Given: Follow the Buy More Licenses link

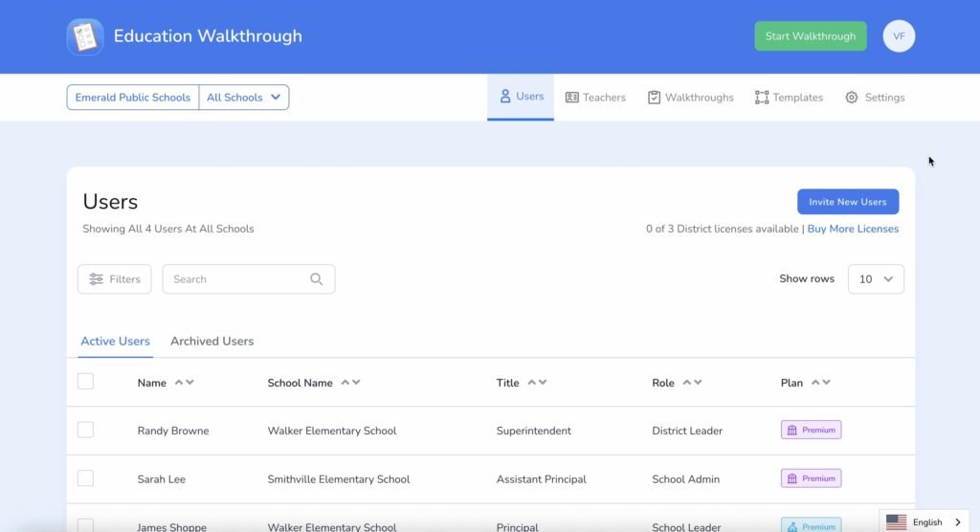Looking at the screenshot, I should [853, 230].
